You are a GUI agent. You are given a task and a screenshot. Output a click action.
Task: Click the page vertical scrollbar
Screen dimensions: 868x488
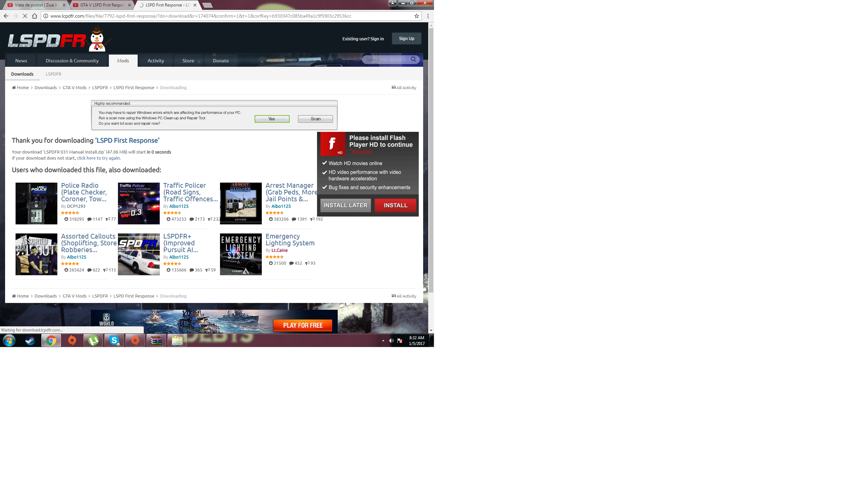(x=431, y=159)
